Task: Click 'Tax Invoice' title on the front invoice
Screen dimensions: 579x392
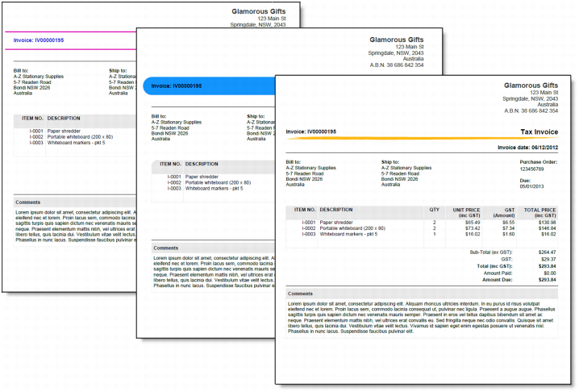Action: coord(539,132)
